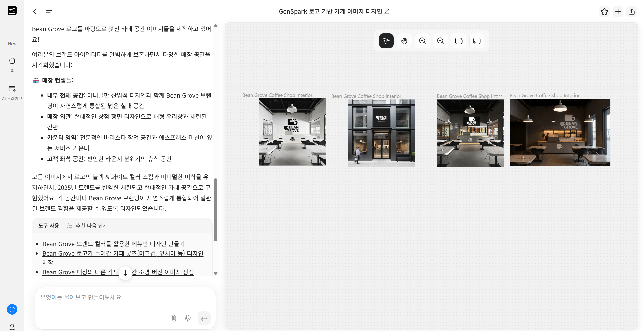Click the send message button

tap(204, 318)
